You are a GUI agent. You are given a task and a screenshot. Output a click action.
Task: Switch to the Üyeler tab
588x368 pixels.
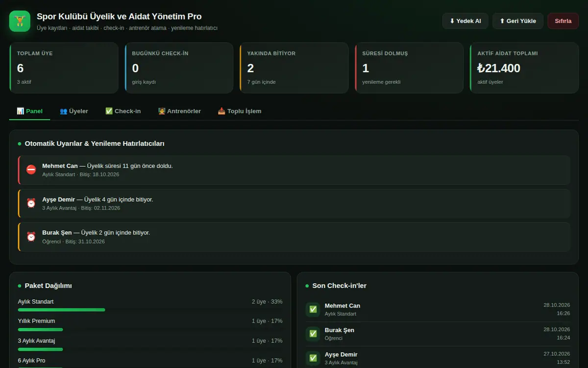click(74, 111)
